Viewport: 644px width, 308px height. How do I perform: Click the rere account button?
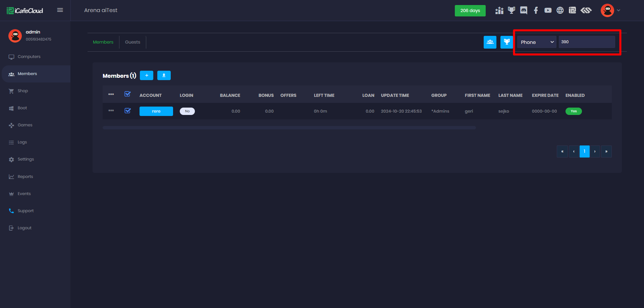click(x=156, y=111)
